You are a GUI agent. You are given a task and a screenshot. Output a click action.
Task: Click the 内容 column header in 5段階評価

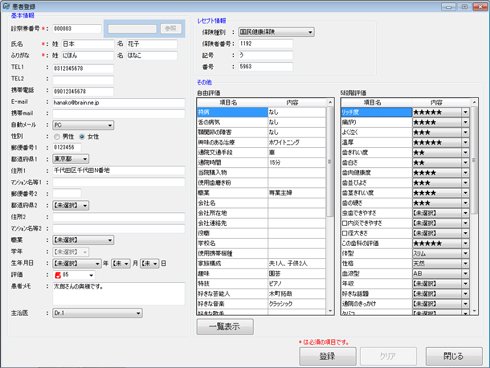pyautogui.click(x=436, y=102)
